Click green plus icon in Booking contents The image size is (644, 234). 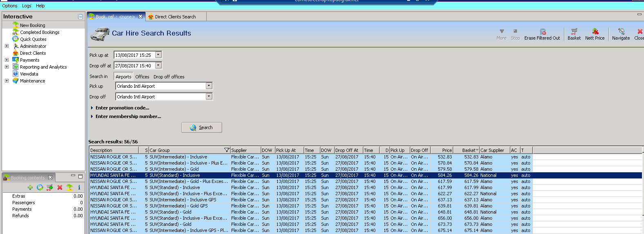tap(30, 187)
